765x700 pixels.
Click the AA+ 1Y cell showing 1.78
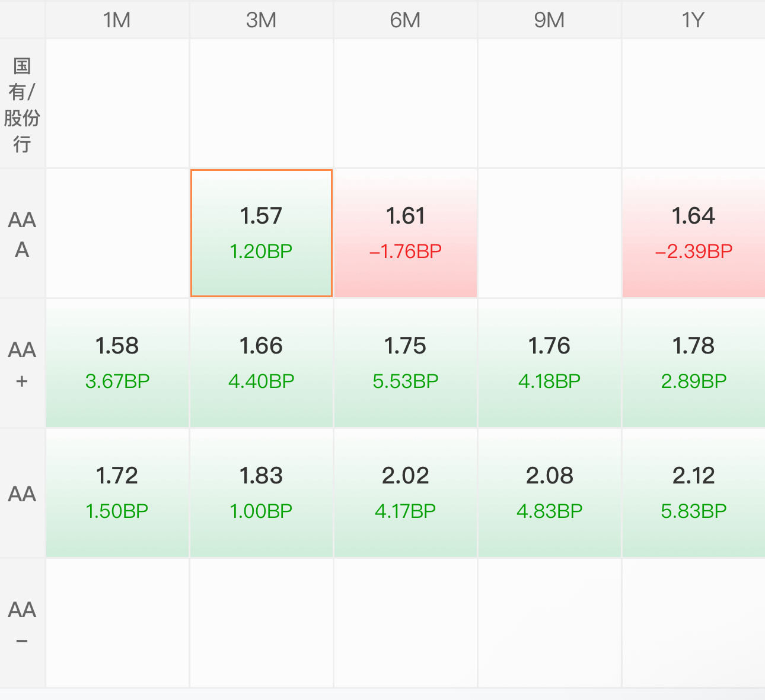pyautogui.click(x=693, y=363)
